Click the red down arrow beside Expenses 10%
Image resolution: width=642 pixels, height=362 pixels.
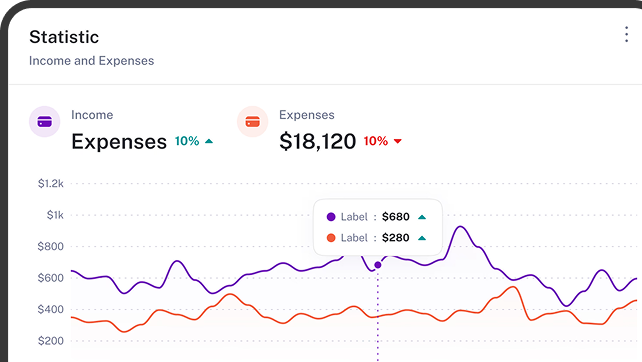click(x=398, y=141)
